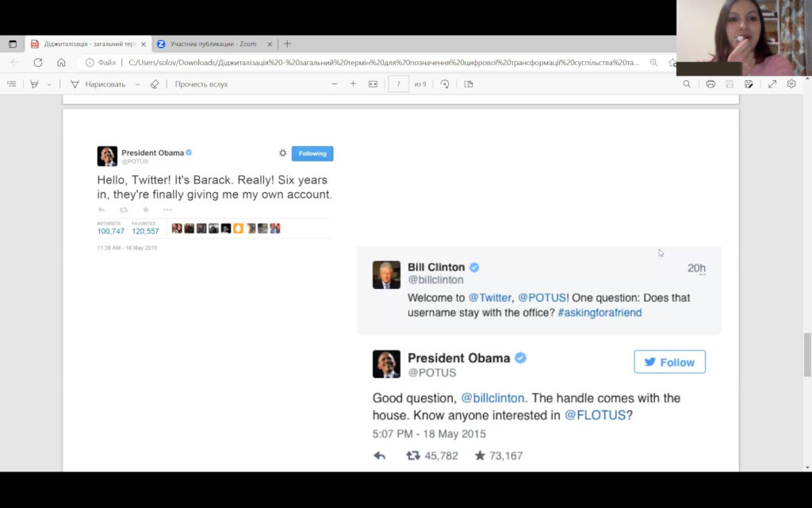Open the Bill Clinton profile name

point(436,267)
